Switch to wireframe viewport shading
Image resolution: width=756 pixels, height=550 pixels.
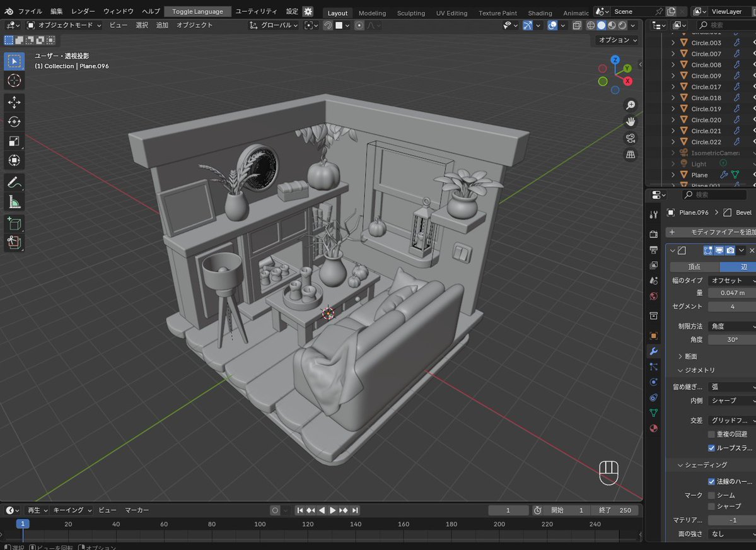tap(591, 26)
